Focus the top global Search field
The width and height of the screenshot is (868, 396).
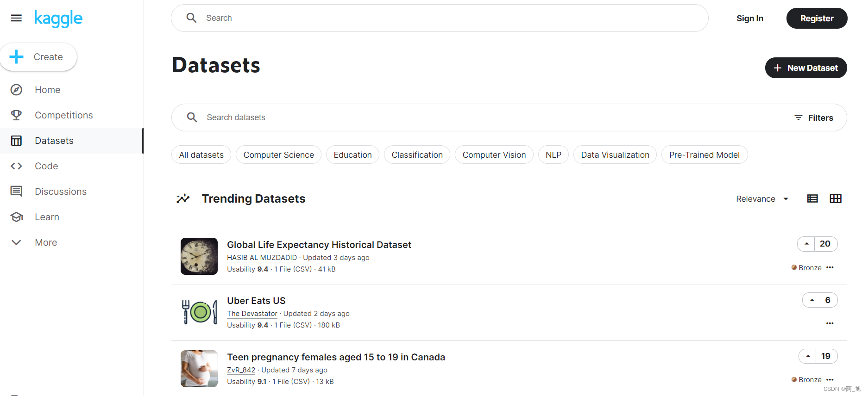pos(440,18)
